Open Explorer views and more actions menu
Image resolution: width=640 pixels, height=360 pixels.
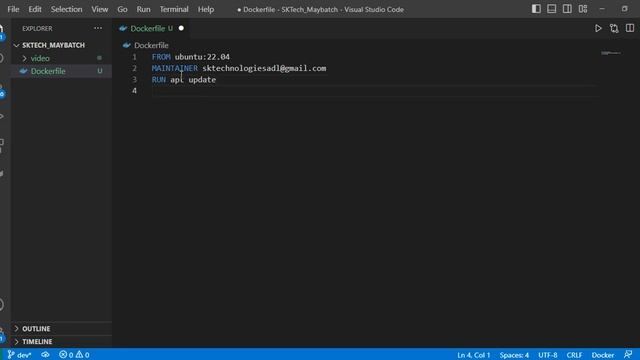pos(98,28)
